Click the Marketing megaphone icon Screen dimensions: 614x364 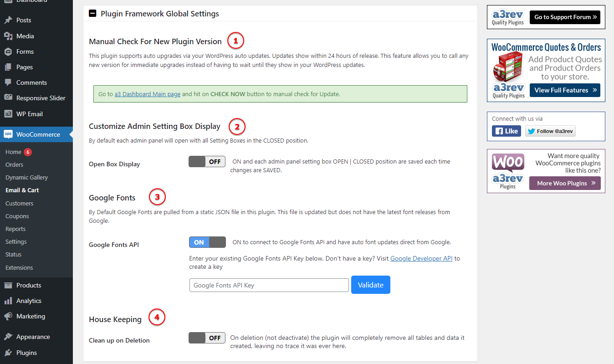pyautogui.click(x=8, y=316)
